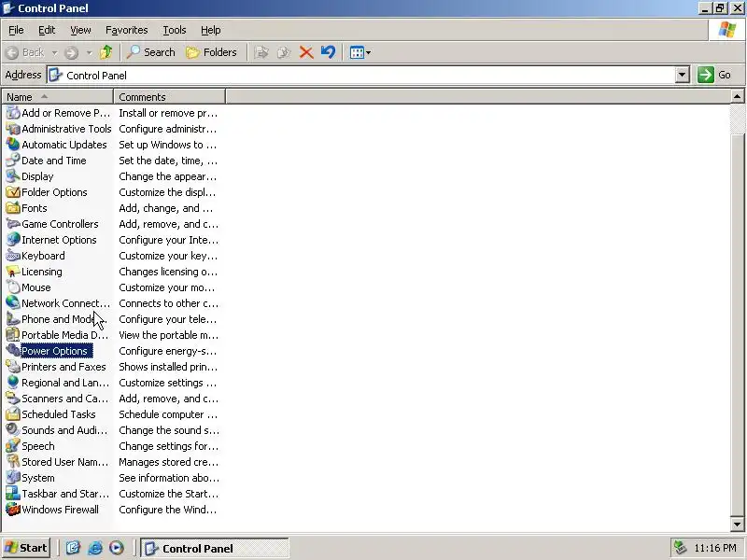Screen dimensions: 747x560
Task: Launch Windows Media Player from Quick Launch
Action: click(x=117, y=548)
